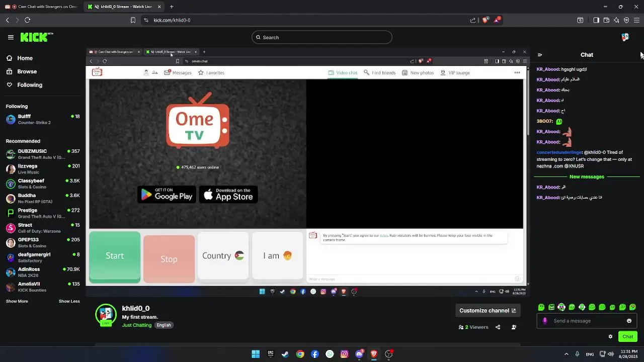644x362 pixels.
Task: Open Discord from the taskbar
Action: 359,354
